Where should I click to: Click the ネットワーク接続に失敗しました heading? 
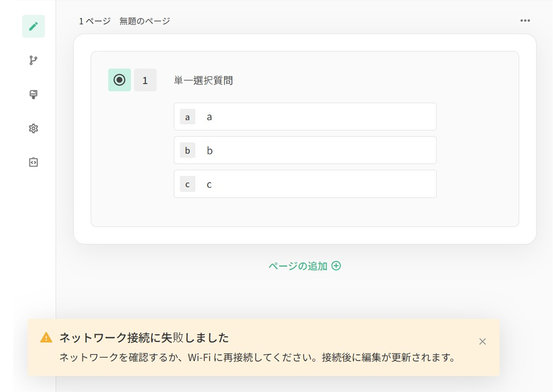click(144, 338)
